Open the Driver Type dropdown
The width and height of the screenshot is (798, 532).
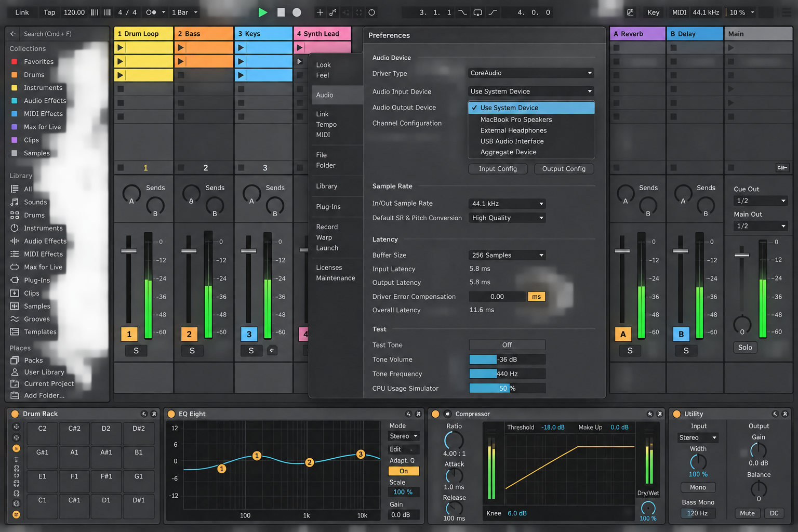[x=531, y=73]
